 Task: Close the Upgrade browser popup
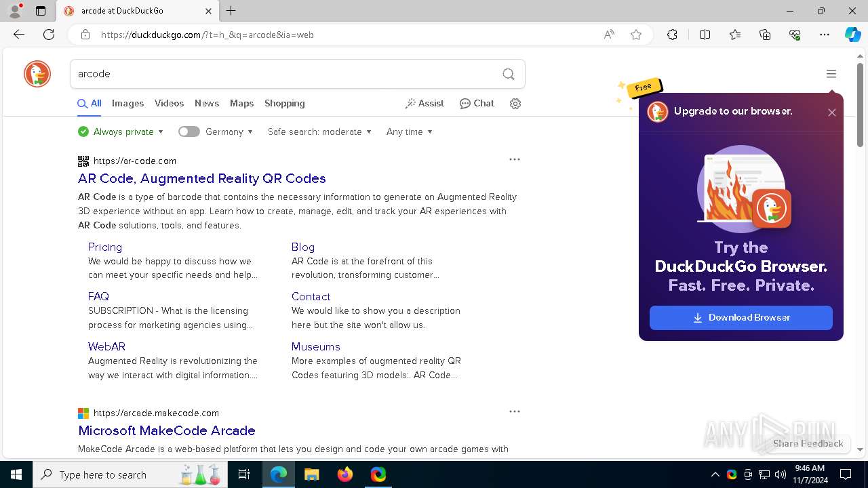tap(832, 113)
